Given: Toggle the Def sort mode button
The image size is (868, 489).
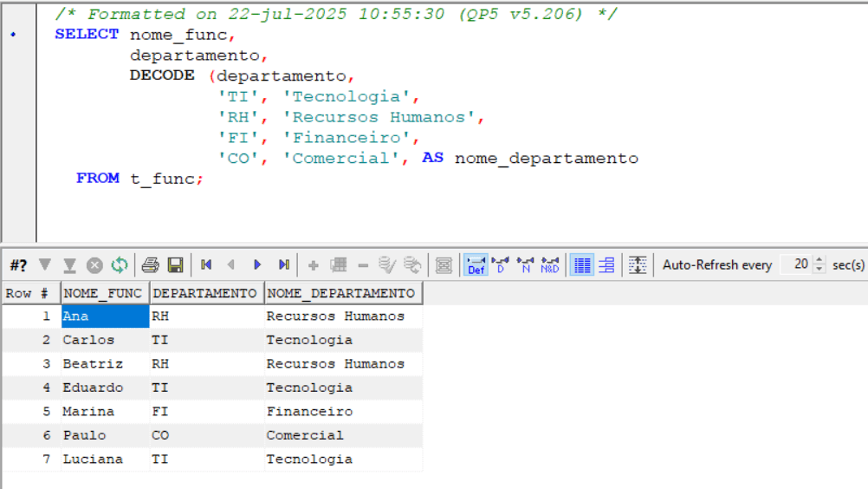Looking at the screenshot, I should [x=476, y=265].
